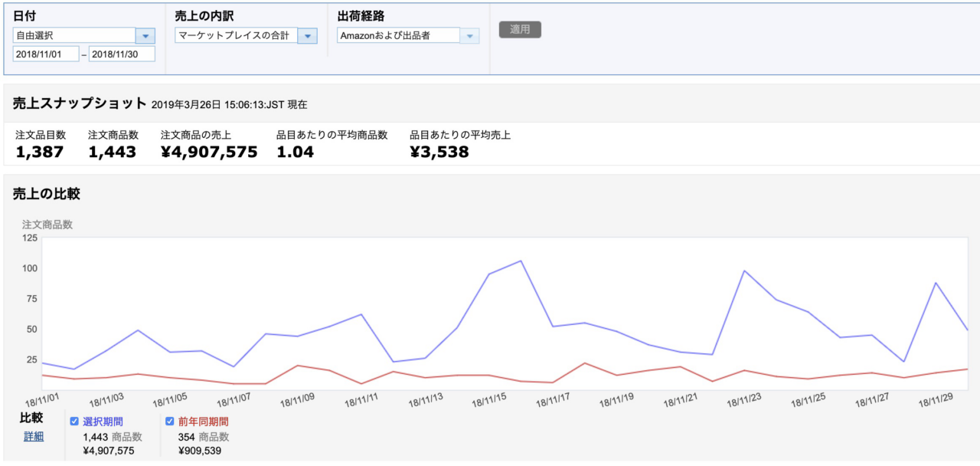Click the 1,387 注文品目数 value
This screenshot has width=980, height=466.
40,152
